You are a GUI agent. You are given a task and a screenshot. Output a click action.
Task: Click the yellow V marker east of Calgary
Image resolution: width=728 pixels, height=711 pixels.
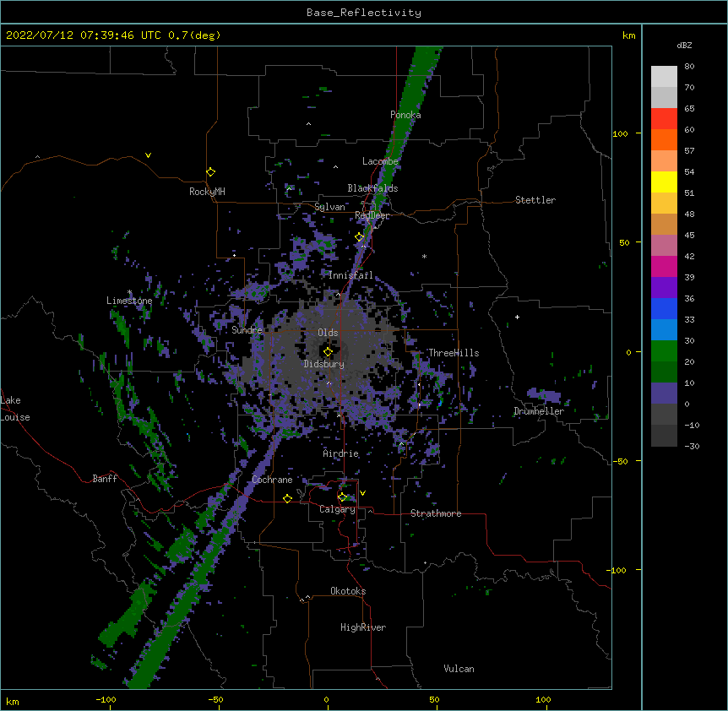[x=362, y=493]
